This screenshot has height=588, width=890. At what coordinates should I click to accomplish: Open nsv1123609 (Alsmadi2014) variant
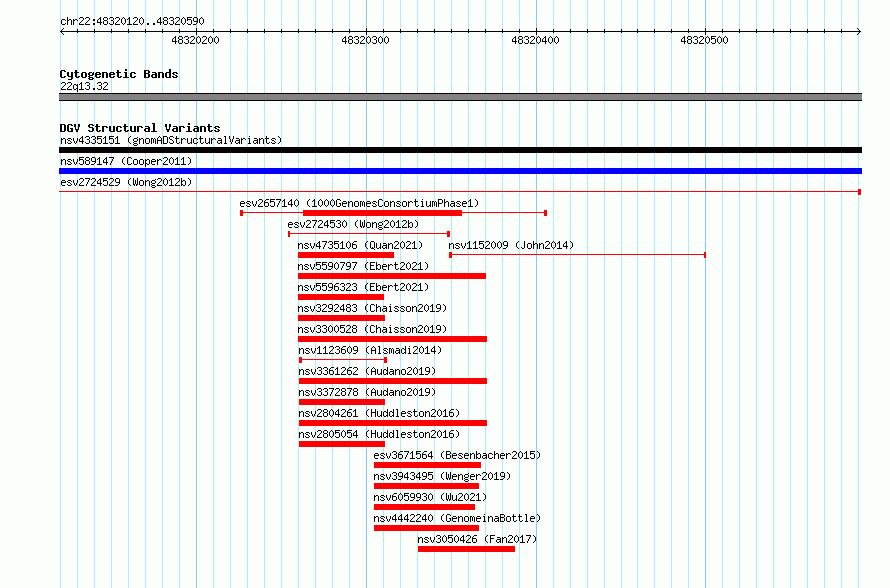[x=370, y=350]
